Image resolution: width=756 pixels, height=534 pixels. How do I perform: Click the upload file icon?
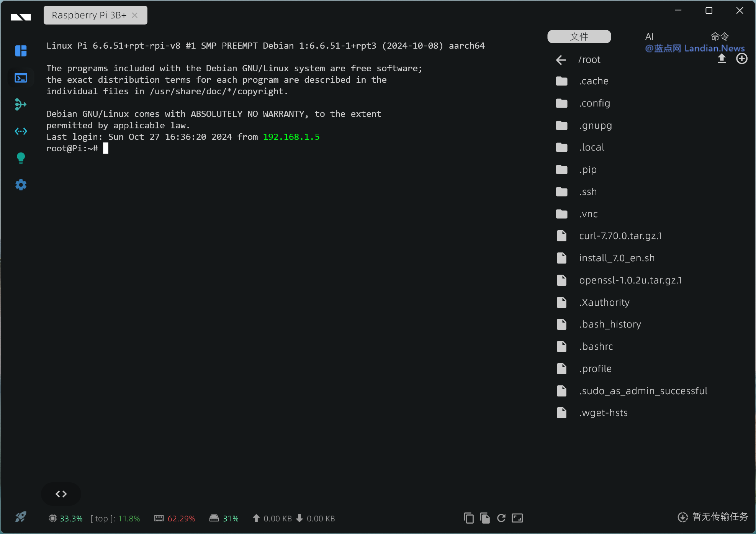click(722, 59)
